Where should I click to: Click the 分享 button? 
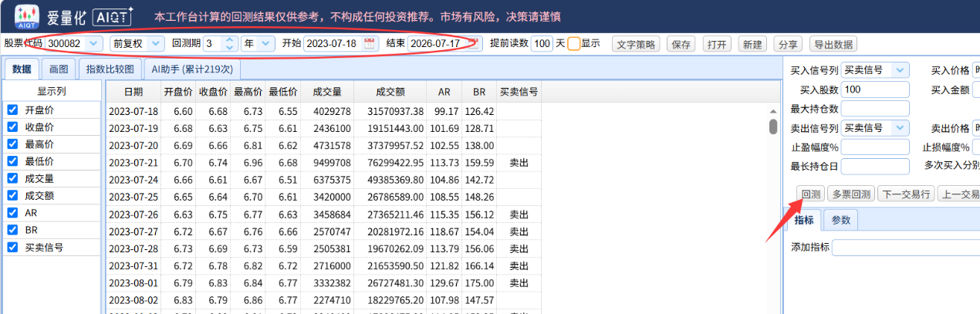(789, 44)
